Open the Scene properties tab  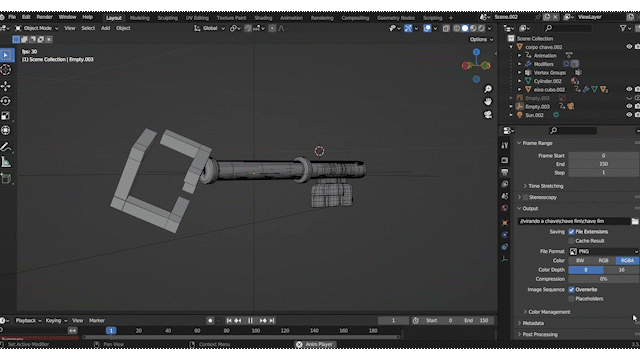505,196
